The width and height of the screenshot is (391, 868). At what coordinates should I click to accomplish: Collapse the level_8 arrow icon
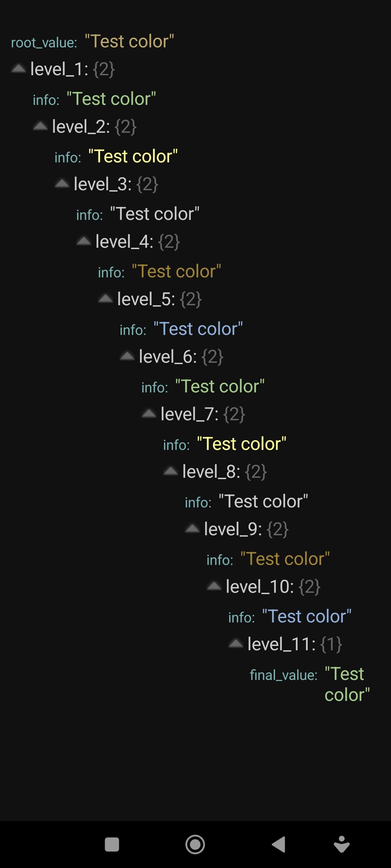[171, 471]
